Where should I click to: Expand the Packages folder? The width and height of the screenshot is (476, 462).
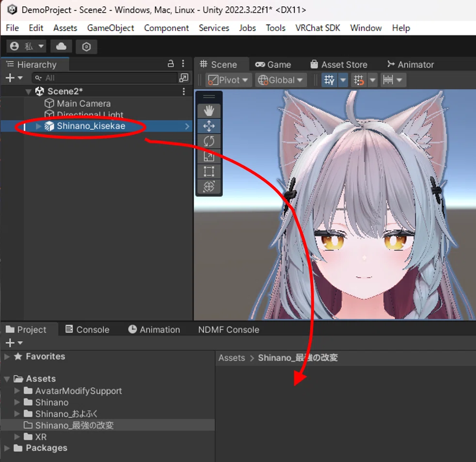click(7, 448)
